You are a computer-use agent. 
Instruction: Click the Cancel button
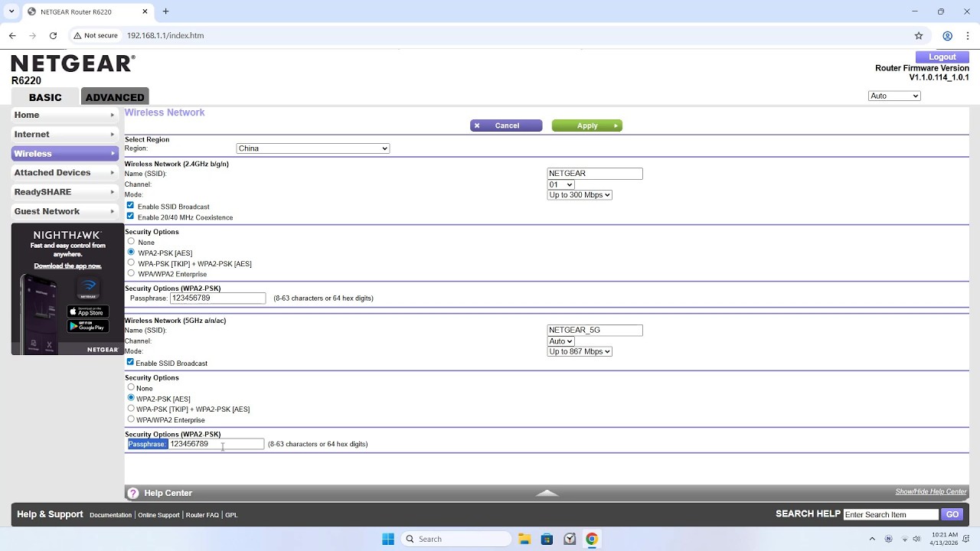click(506, 126)
